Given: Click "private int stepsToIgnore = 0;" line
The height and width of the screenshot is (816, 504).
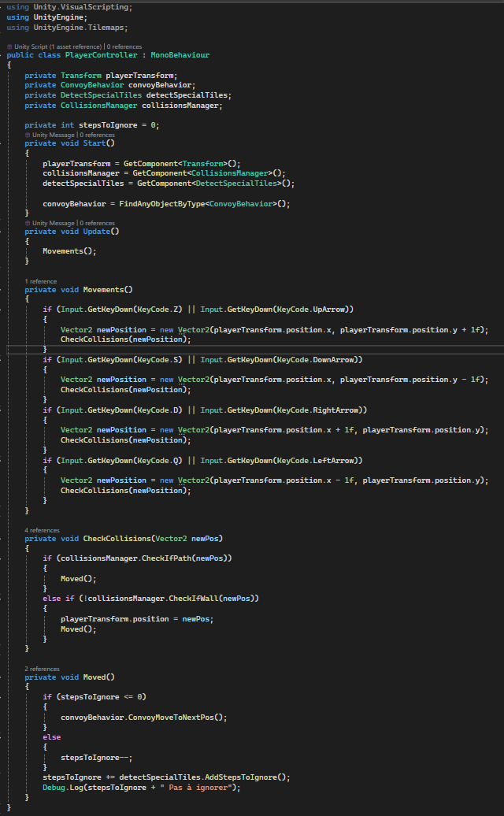Looking at the screenshot, I should coord(92,125).
